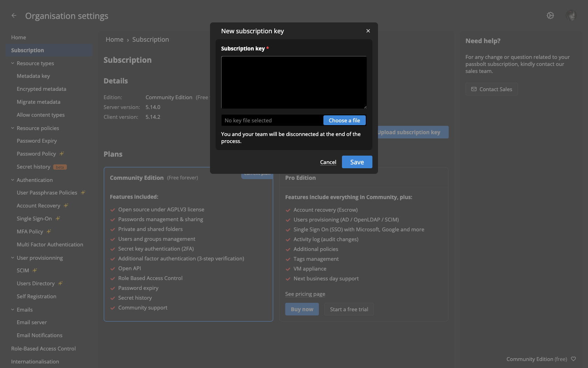Click the star icon beside Single Sign-On

coord(58,218)
